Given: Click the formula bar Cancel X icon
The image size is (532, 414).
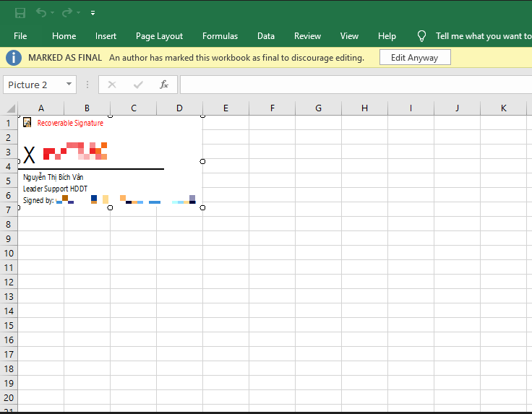Looking at the screenshot, I should pos(111,85).
